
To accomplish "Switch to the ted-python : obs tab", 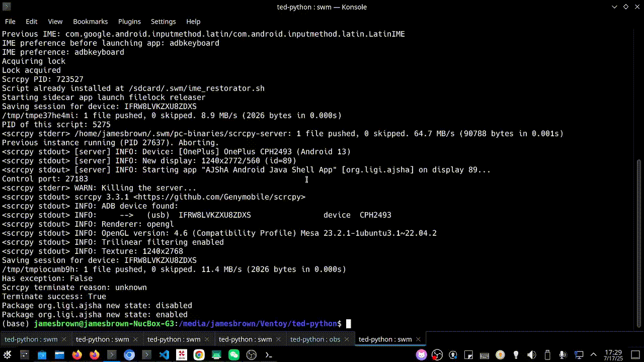I will pyautogui.click(x=315, y=339).
